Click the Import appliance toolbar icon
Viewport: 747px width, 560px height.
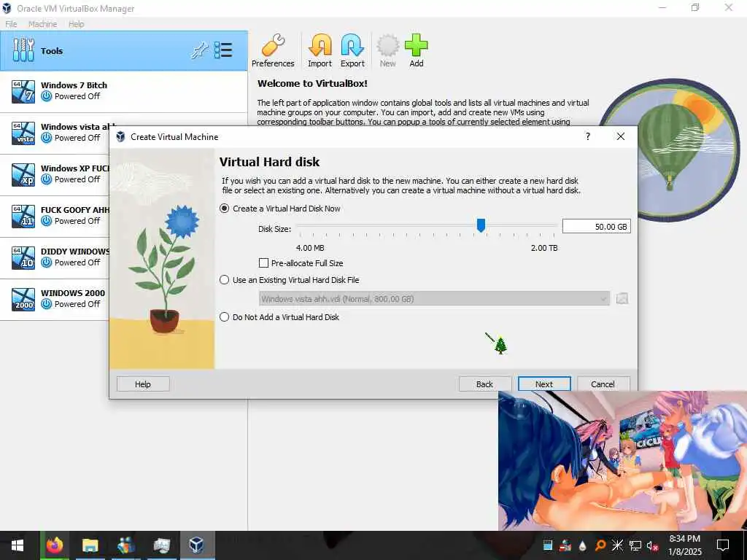[320, 46]
